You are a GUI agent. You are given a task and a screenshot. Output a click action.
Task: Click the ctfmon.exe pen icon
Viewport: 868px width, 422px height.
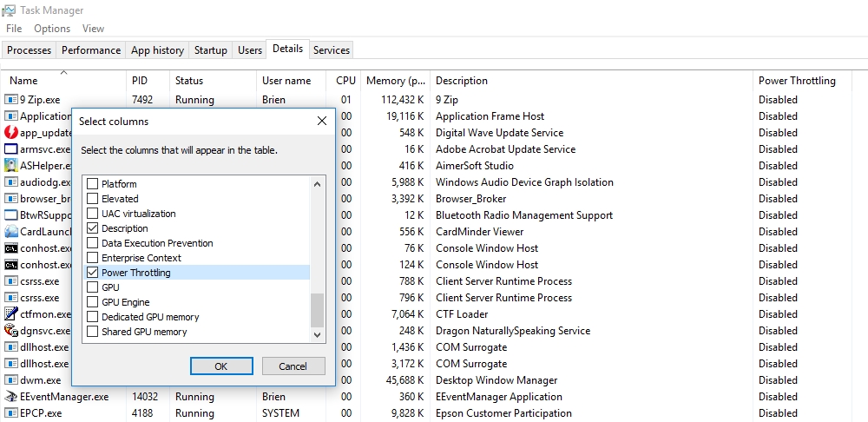pyautogui.click(x=11, y=314)
